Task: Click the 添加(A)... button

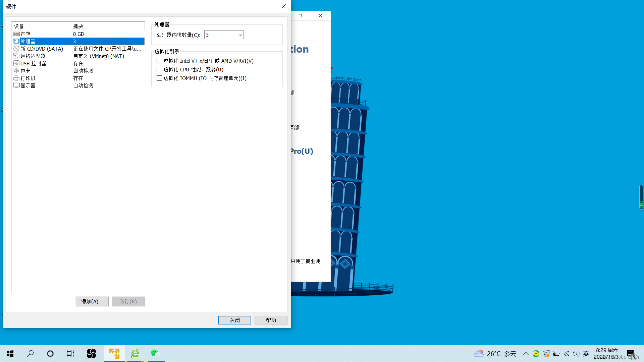Action: click(x=92, y=301)
